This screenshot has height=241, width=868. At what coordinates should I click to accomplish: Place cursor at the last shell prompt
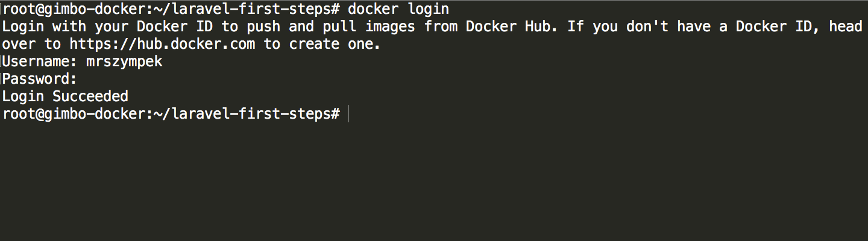[348, 114]
